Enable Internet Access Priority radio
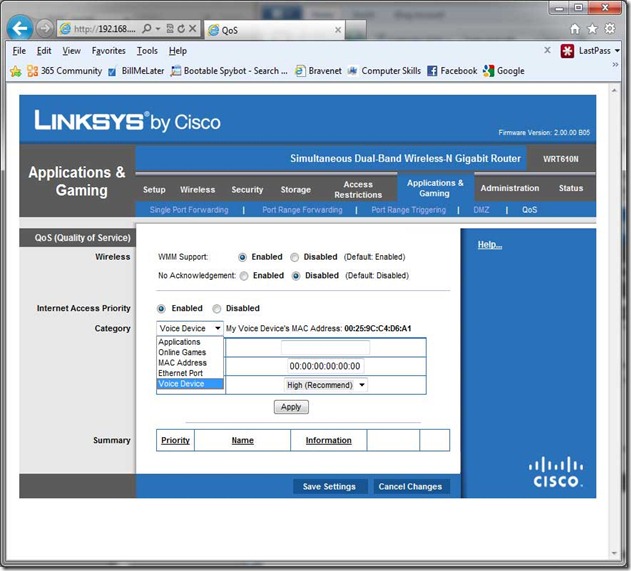631x571 pixels. (x=161, y=309)
